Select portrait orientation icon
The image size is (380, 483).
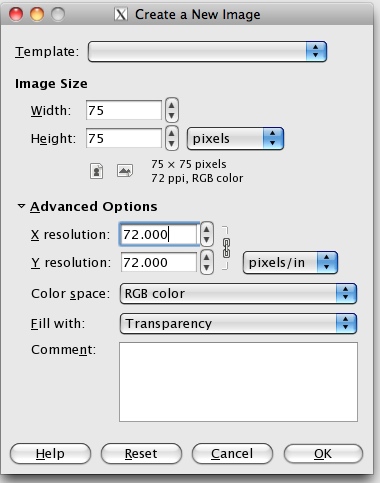pyautogui.click(x=96, y=171)
